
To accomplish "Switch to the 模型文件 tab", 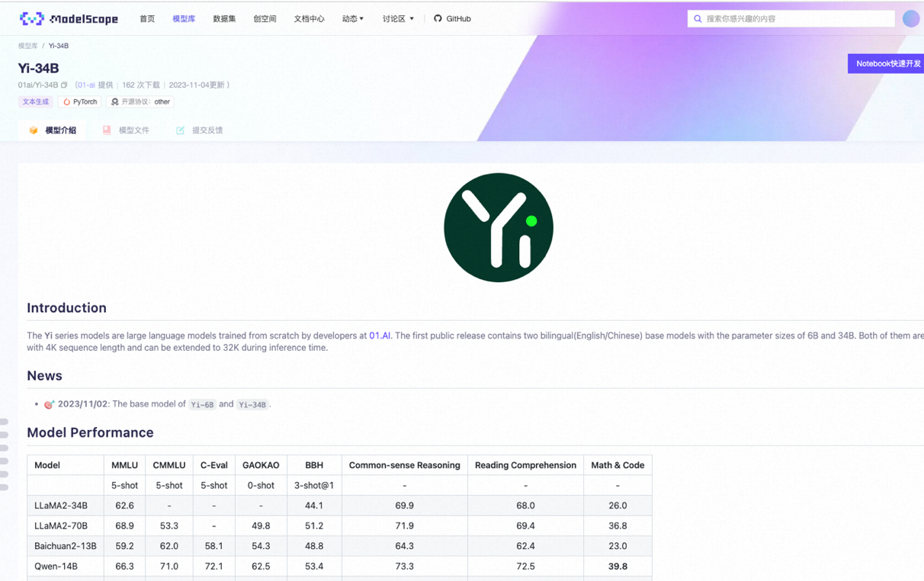I will [127, 130].
